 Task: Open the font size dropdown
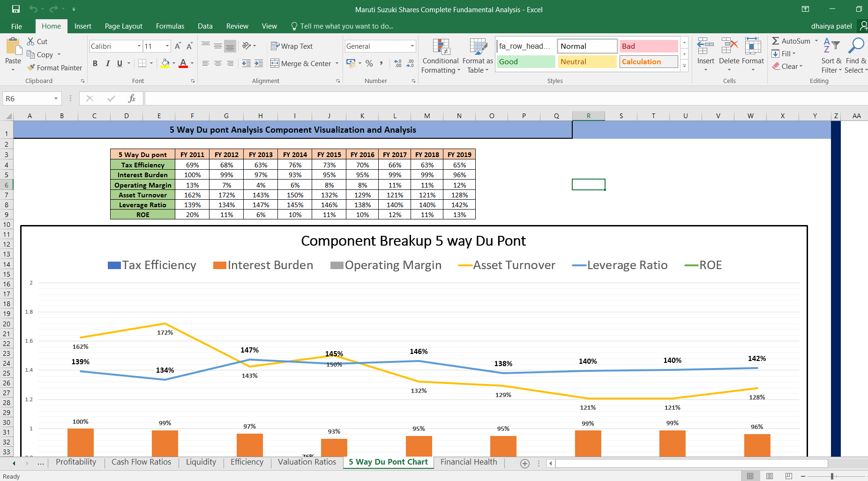167,46
